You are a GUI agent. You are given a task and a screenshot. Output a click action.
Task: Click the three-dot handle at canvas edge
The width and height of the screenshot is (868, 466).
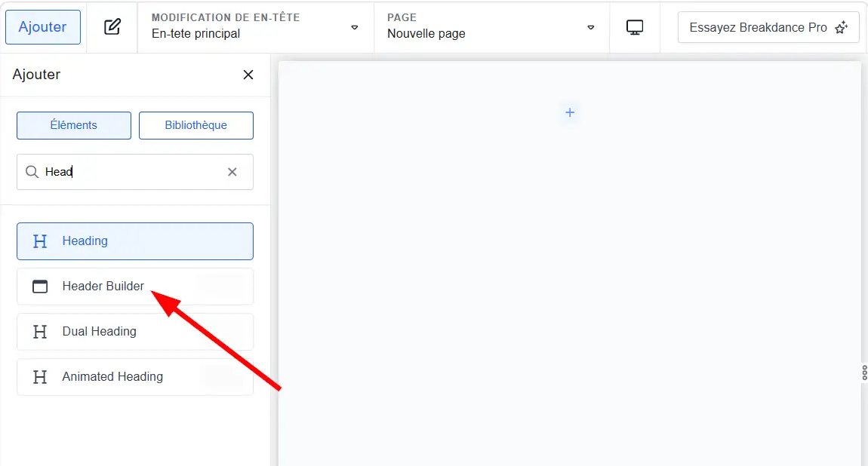click(x=864, y=372)
